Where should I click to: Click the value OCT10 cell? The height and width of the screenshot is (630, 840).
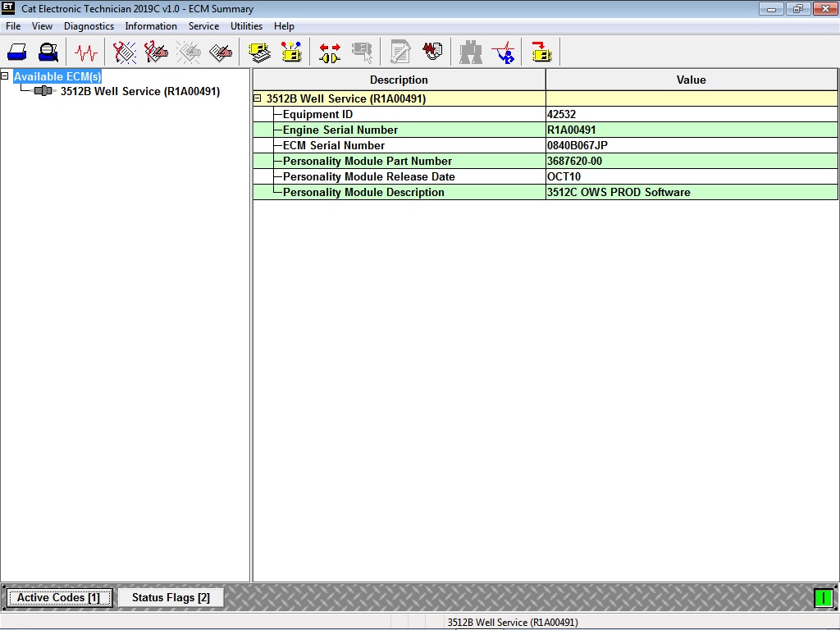pyautogui.click(x=692, y=176)
